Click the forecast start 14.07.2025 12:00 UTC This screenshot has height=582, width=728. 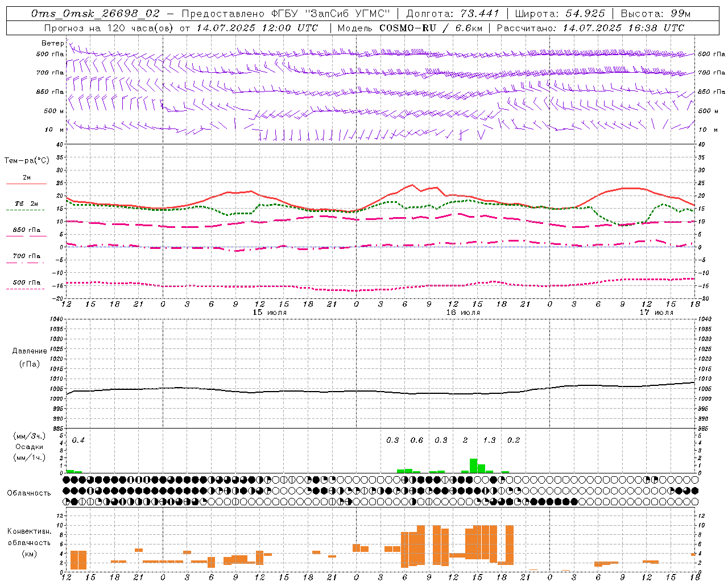point(257,28)
